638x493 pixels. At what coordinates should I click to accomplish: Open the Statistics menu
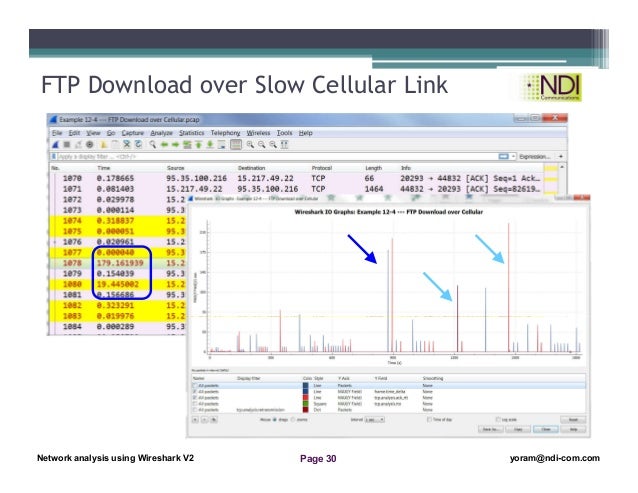point(192,133)
